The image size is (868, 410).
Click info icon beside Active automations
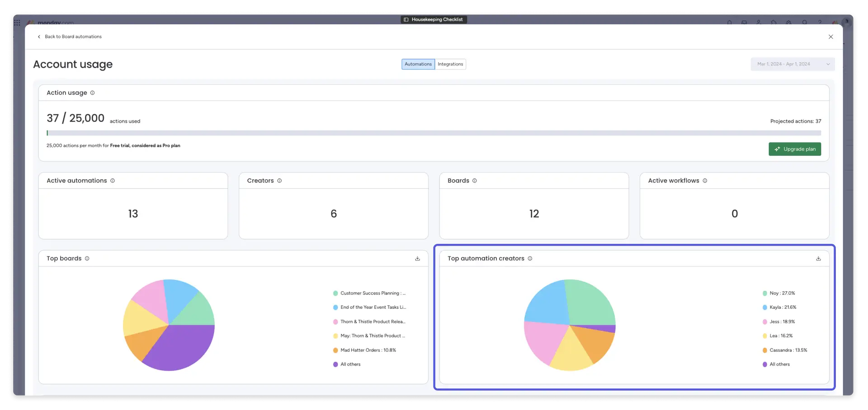113,181
